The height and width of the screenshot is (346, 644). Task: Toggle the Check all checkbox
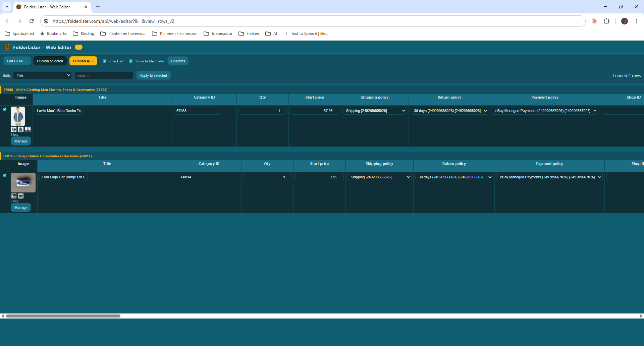pyautogui.click(x=105, y=61)
